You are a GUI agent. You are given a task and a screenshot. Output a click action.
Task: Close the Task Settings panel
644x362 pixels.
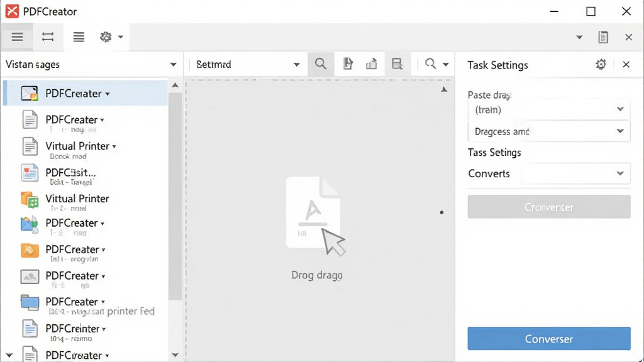click(x=626, y=65)
